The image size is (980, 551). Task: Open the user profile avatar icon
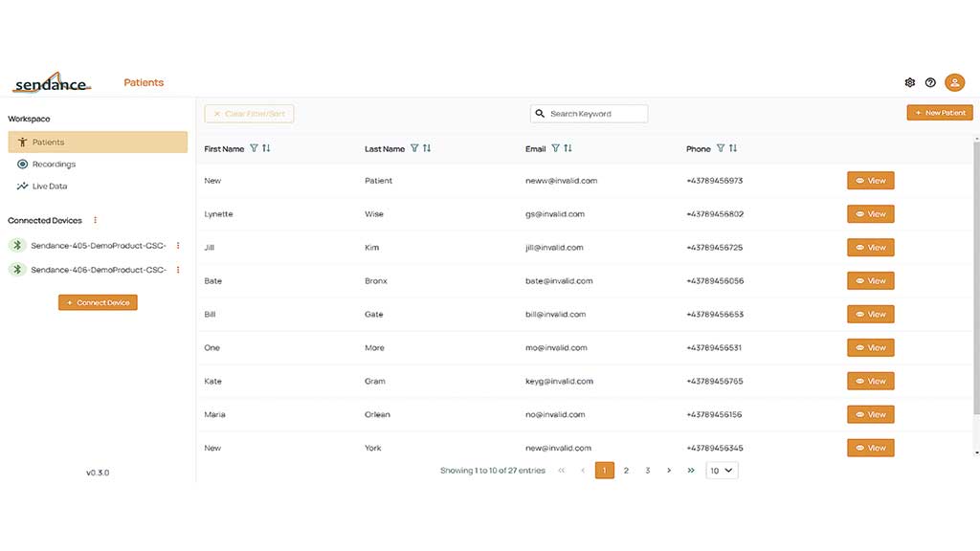pyautogui.click(x=954, y=83)
